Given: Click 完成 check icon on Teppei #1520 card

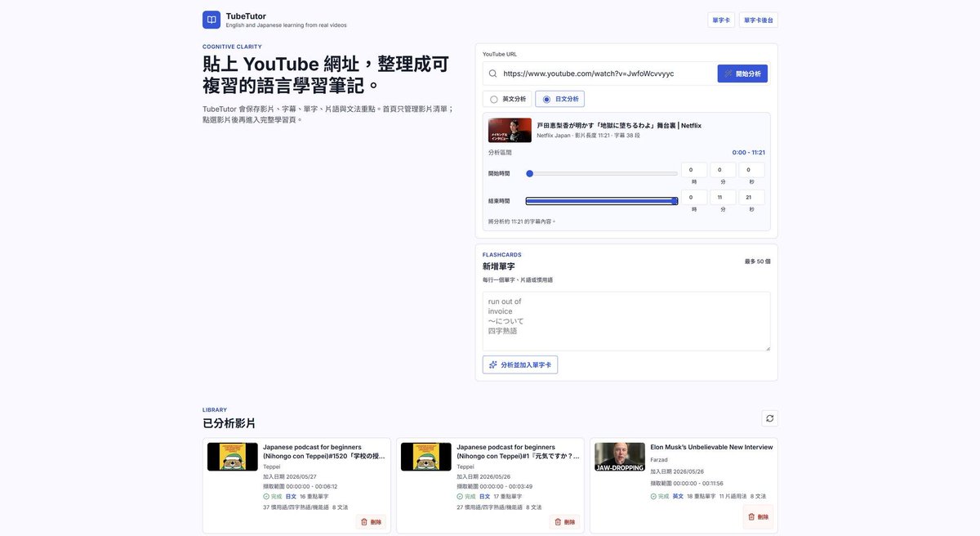Looking at the screenshot, I should 266,496.
